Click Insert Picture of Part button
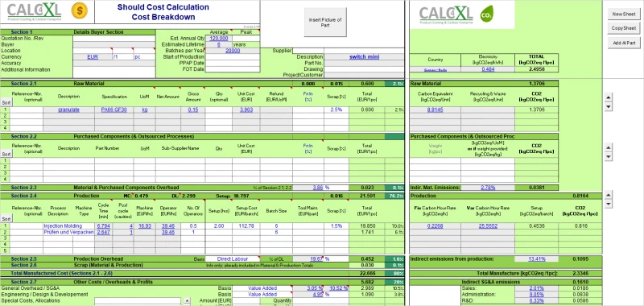 point(325,23)
